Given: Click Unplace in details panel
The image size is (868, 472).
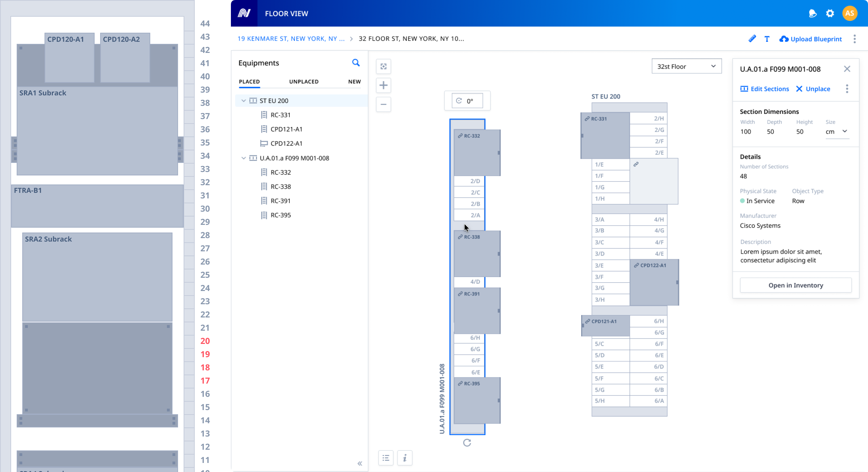Looking at the screenshot, I should pyautogui.click(x=813, y=89).
